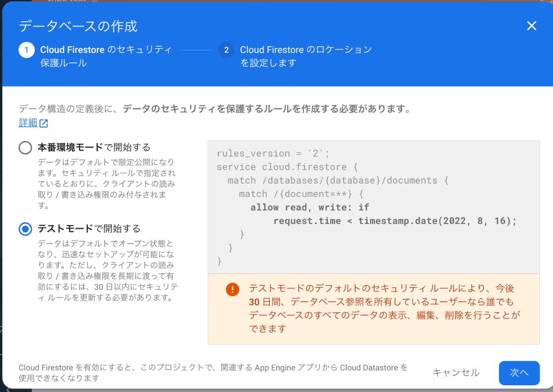This screenshot has width=553, height=392.
Task: Click the production mode description paragraph
Action: (107, 184)
